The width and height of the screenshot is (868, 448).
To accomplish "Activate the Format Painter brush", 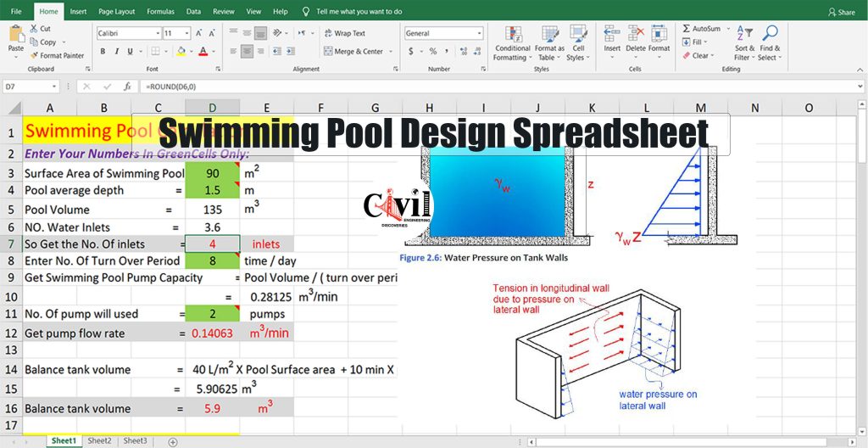I will (58, 55).
